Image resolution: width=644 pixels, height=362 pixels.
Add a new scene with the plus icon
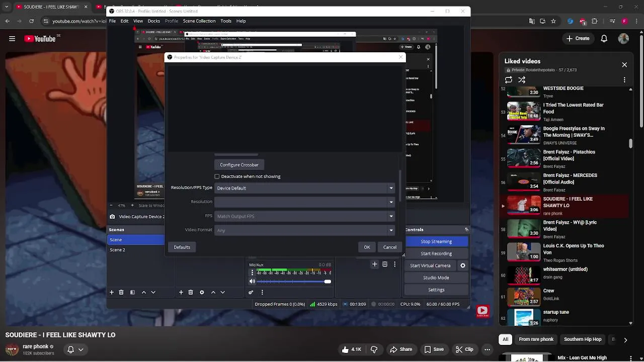pos(112,292)
